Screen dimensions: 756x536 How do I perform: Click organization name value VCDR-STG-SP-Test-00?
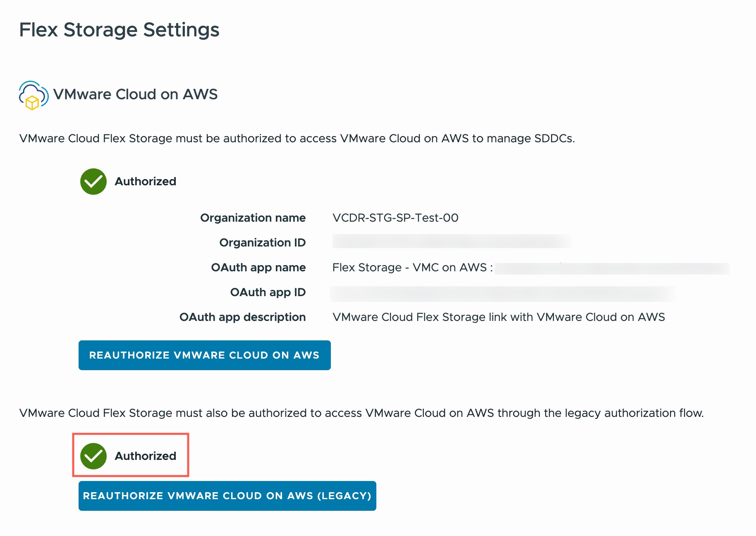click(395, 218)
